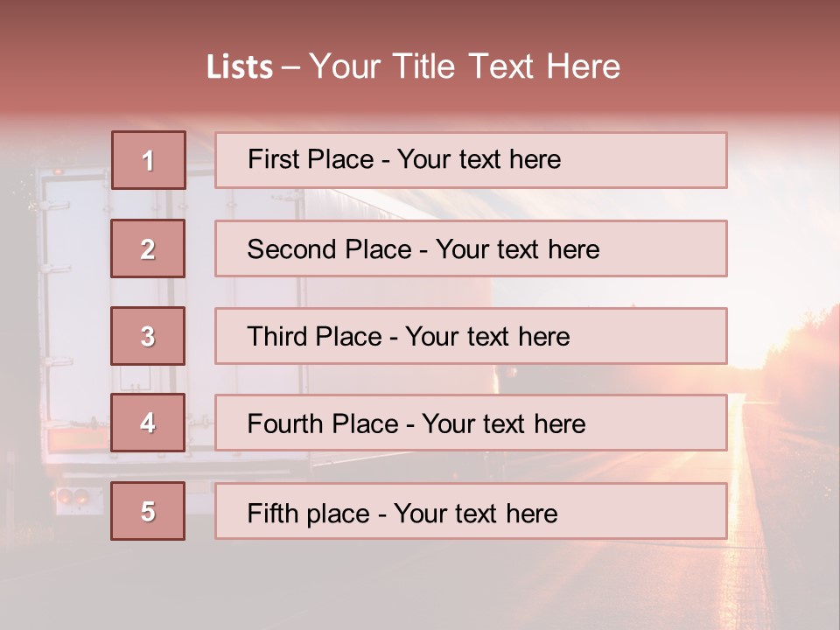Image resolution: width=840 pixels, height=630 pixels.
Task: Select the 'Your Title Text Here' heading
Action: tap(465, 67)
